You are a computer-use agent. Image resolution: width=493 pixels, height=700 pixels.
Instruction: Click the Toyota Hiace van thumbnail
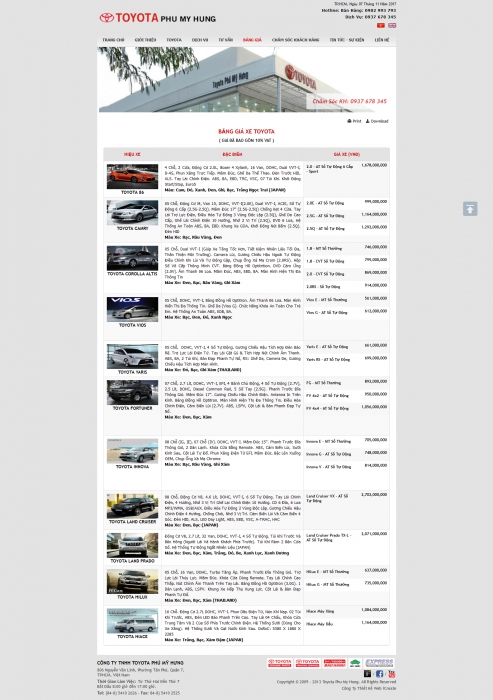click(132, 621)
